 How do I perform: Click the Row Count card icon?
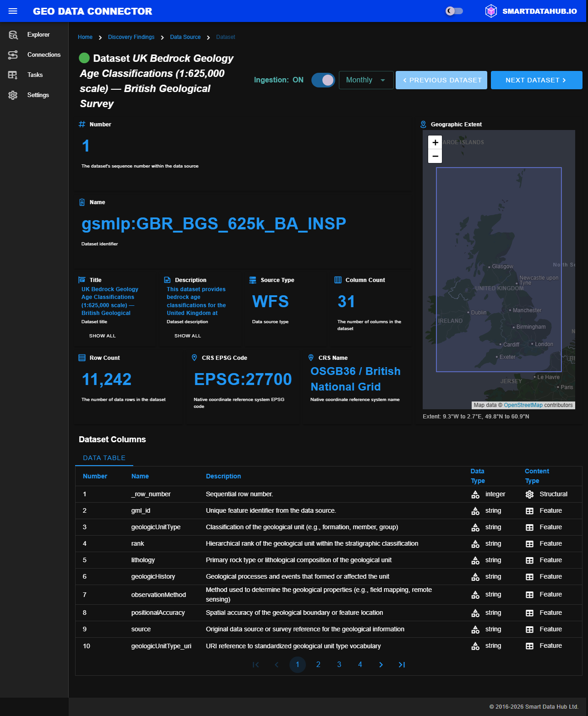82,358
